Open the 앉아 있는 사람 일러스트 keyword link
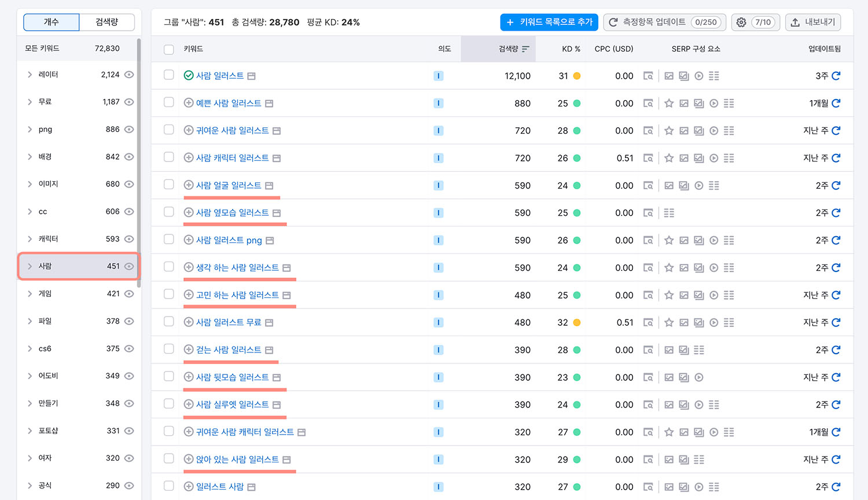 [x=237, y=459]
